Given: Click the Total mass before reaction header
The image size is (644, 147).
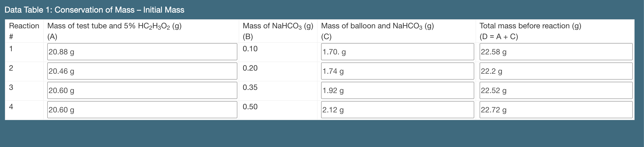Looking at the screenshot, I should coord(530,26).
